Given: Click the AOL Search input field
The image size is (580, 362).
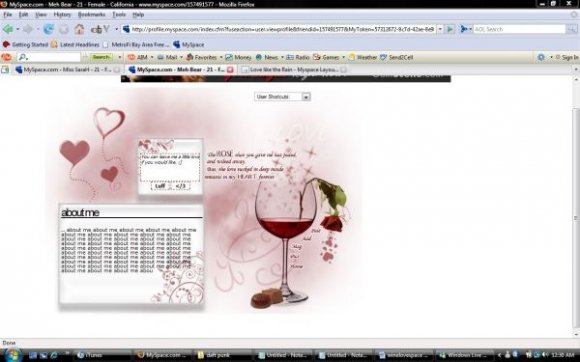Looking at the screenshot, I should coord(519,29).
